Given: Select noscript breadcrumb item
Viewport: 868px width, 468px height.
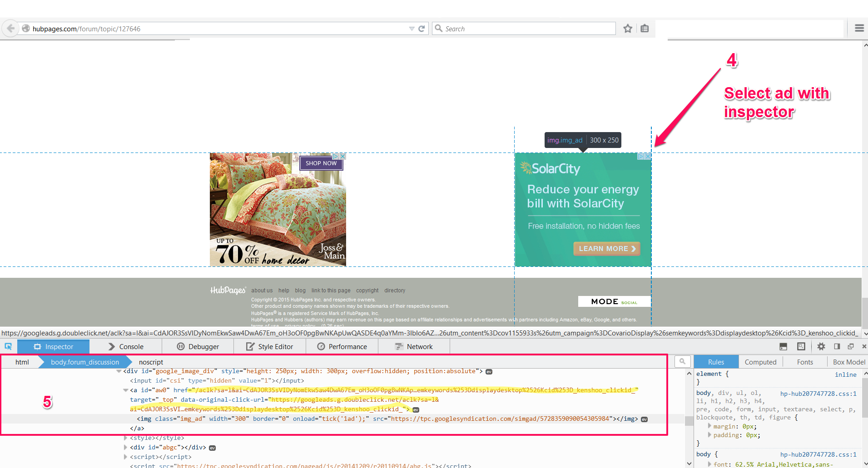Looking at the screenshot, I should point(151,362).
